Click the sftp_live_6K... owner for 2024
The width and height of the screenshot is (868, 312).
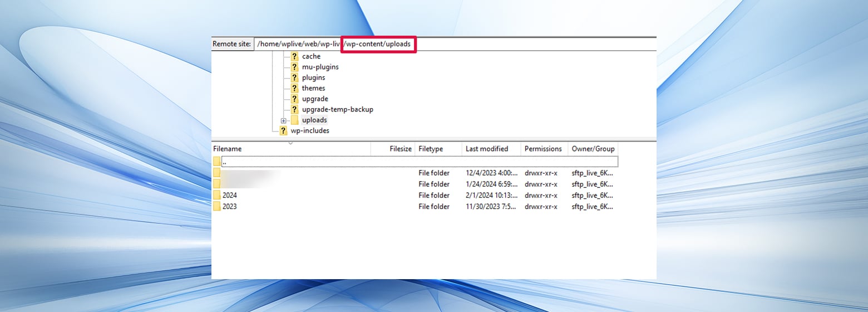(593, 195)
